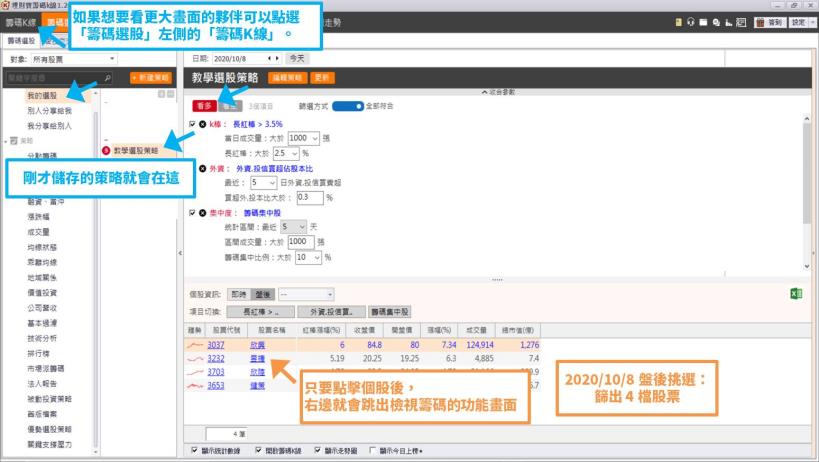Enable the 顯示今日上榜 checkbox

coord(372,450)
